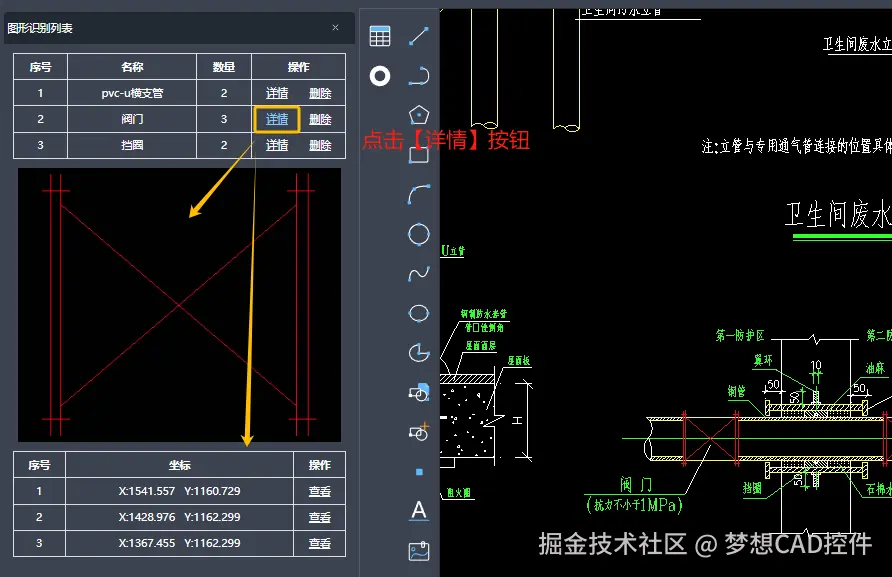Click the Insert image tool
This screenshot has width=892, height=577.
click(419, 551)
